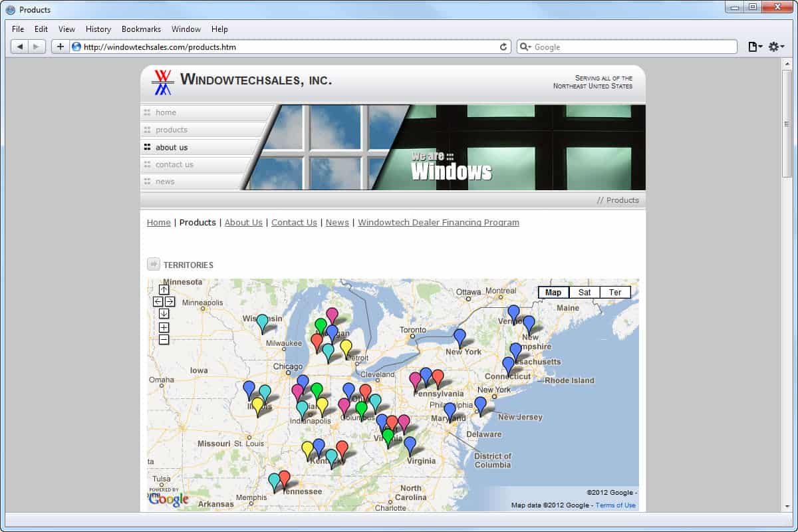Click the Google logo on the map

[168, 499]
